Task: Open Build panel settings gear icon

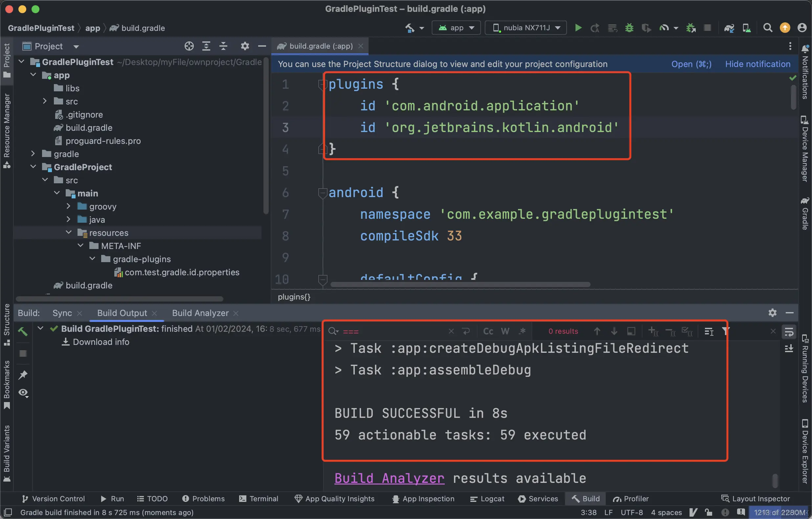Action: (772, 313)
